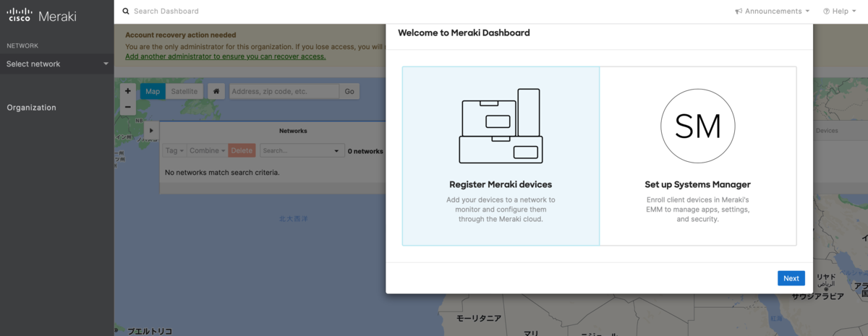This screenshot has width=868, height=336.
Task: Click the Next button
Action: tap(791, 278)
